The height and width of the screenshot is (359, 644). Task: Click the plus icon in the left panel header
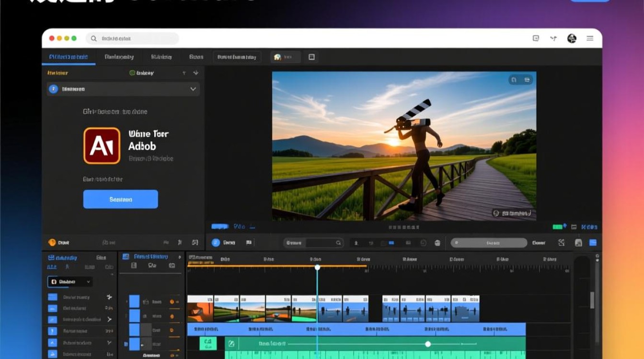tap(184, 73)
